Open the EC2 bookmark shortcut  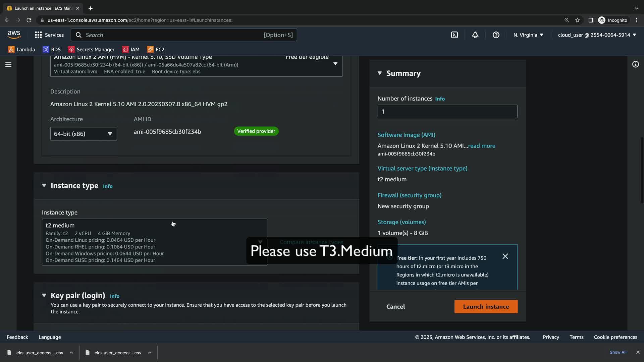point(156,50)
